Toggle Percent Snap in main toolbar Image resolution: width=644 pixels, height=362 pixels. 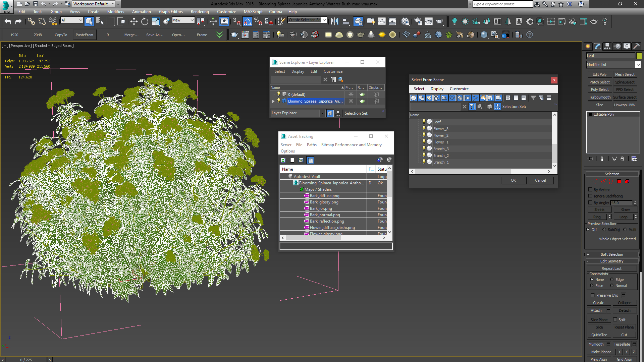258,21
